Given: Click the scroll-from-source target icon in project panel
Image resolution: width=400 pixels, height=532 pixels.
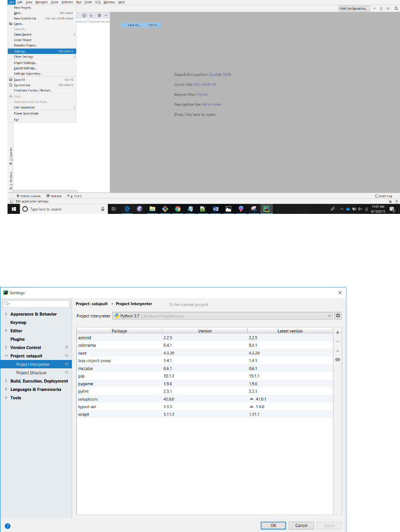Looking at the screenshot, I should [x=84, y=15].
